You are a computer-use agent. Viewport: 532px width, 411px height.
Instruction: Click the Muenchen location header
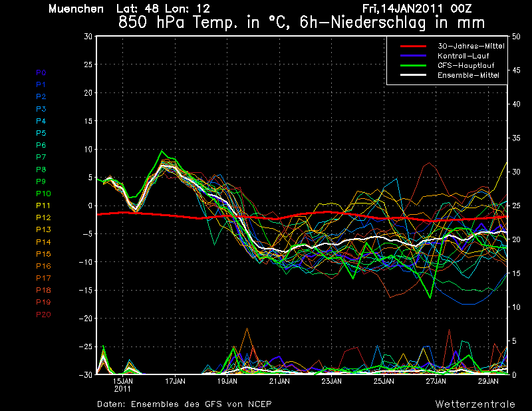pos(76,9)
